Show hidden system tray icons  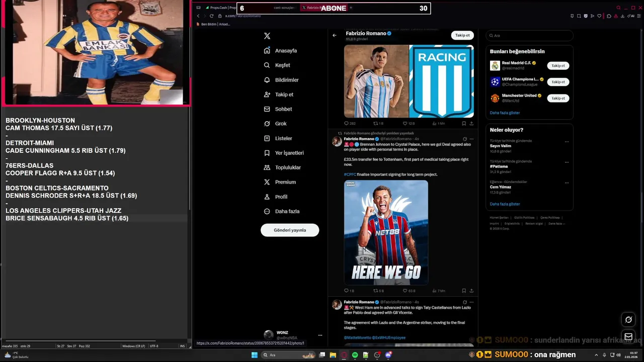click(597, 355)
